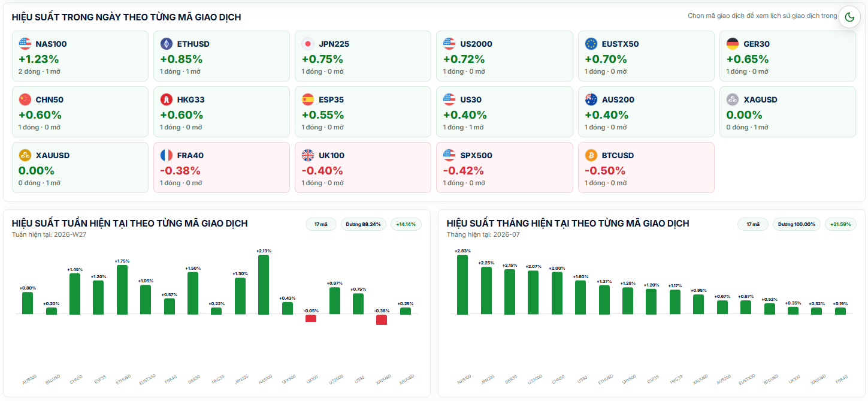
Task: Click the UK flag icon on UK100
Action: (308, 155)
